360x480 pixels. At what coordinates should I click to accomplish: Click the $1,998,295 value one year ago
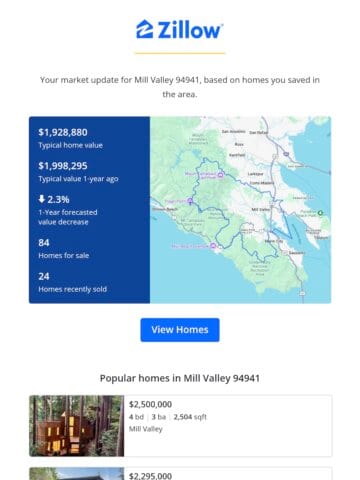pyautogui.click(x=63, y=166)
